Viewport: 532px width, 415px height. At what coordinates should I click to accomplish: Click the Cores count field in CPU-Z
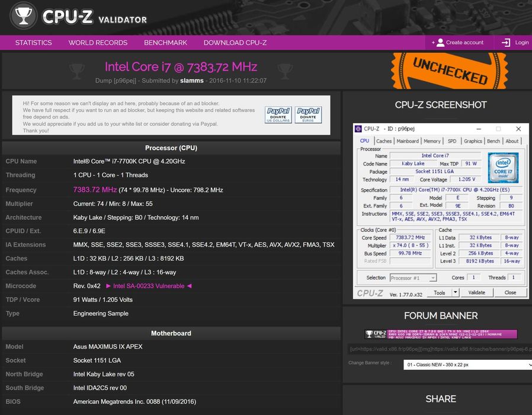click(x=473, y=278)
